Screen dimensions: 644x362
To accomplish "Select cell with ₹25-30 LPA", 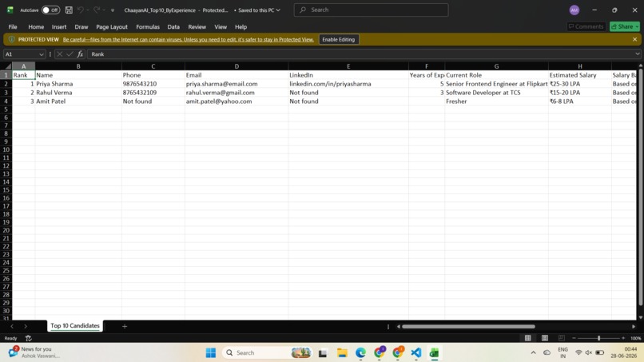I will 579,84.
